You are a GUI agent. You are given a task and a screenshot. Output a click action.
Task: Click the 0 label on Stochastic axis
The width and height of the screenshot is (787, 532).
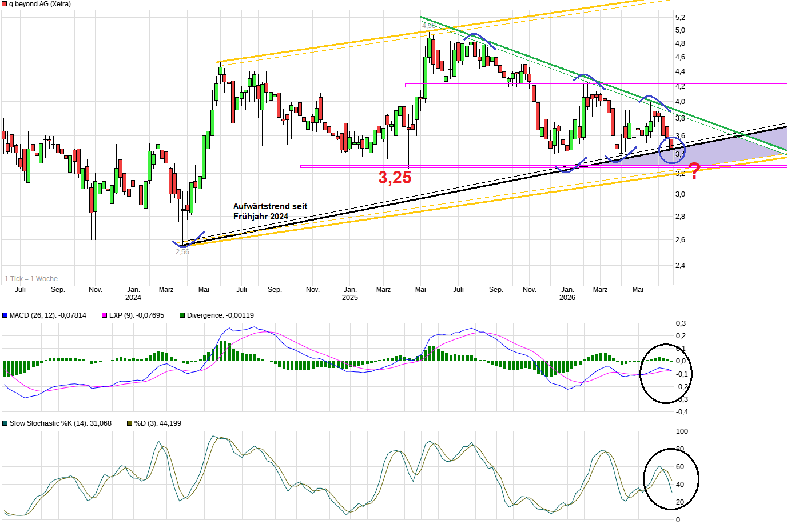(x=678, y=520)
